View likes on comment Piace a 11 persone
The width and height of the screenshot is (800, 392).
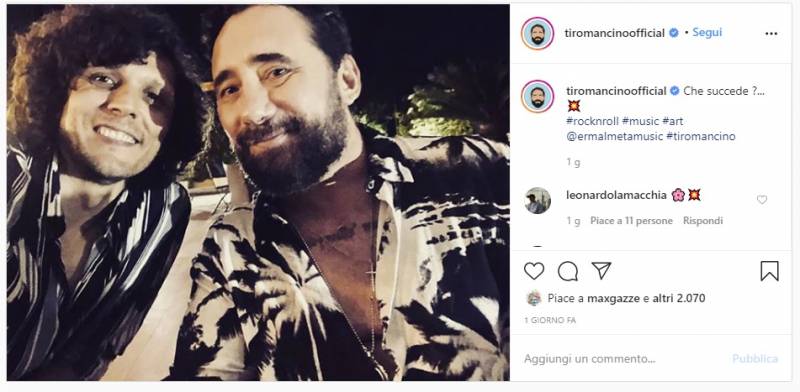[632, 221]
